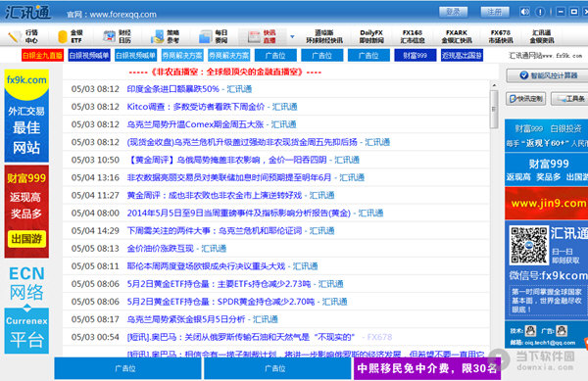Viewport: 588px width, 381px height.
Task: Open the fx9k.com 外汇交易最佳网站 banner
Action: click(26, 116)
